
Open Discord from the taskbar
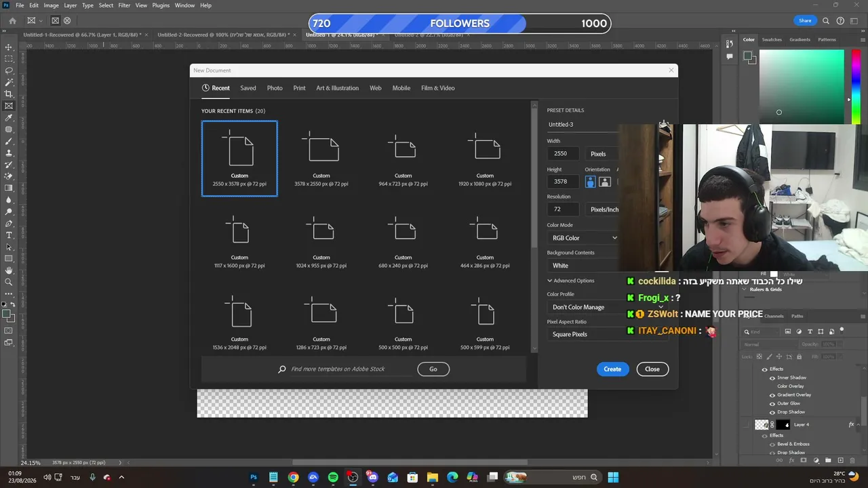pos(372,477)
